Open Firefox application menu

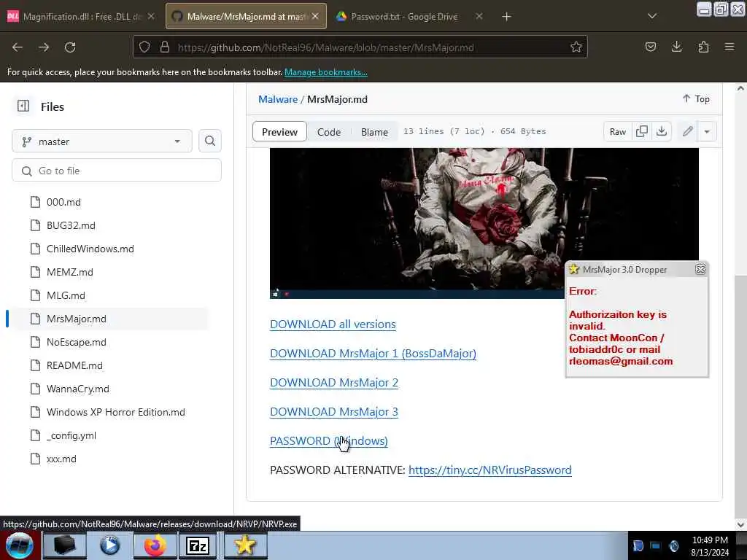pos(729,47)
